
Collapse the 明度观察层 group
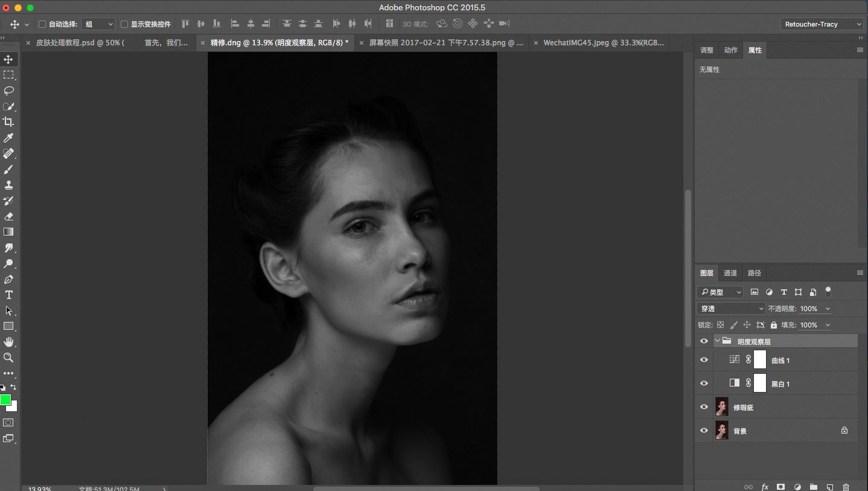click(x=717, y=341)
